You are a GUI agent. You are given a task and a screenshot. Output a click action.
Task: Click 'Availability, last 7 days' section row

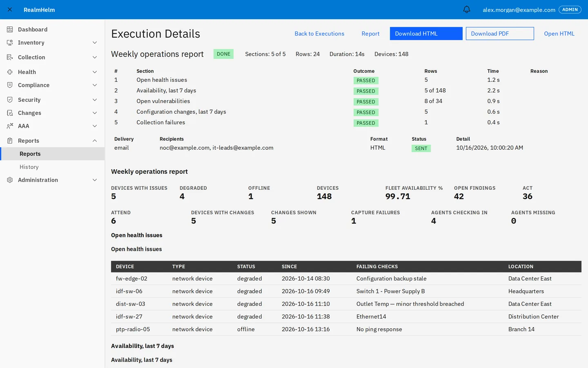click(x=346, y=90)
